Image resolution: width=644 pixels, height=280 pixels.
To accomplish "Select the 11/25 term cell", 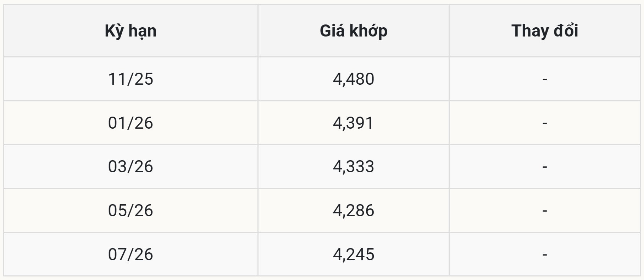I will tap(131, 79).
